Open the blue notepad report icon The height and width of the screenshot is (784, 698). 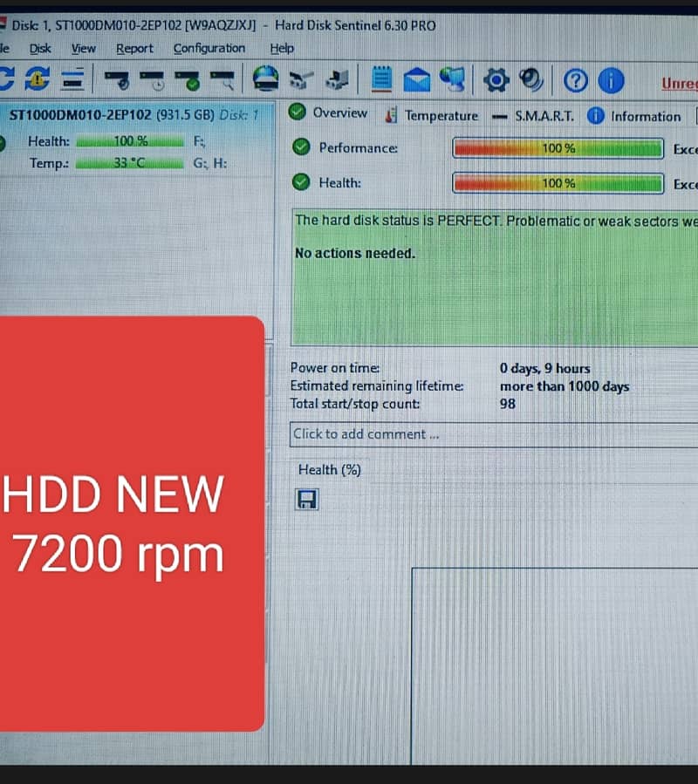click(382, 79)
